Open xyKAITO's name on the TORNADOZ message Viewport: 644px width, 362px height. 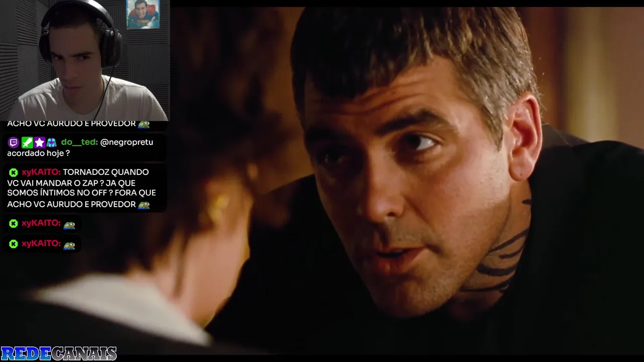pos(41,172)
